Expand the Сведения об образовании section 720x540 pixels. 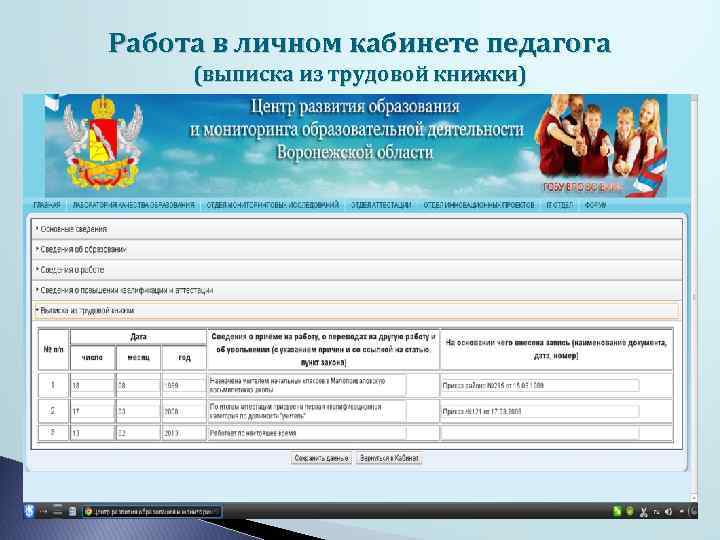tap(357, 249)
